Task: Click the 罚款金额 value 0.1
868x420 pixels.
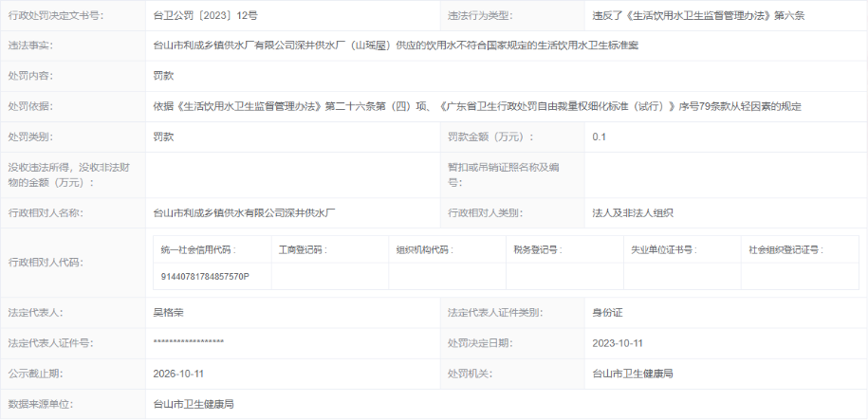Action: coord(600,137)
